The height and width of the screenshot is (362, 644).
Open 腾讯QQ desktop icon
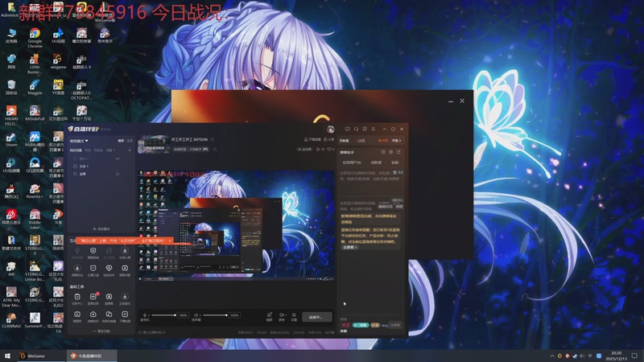point(11,191)
